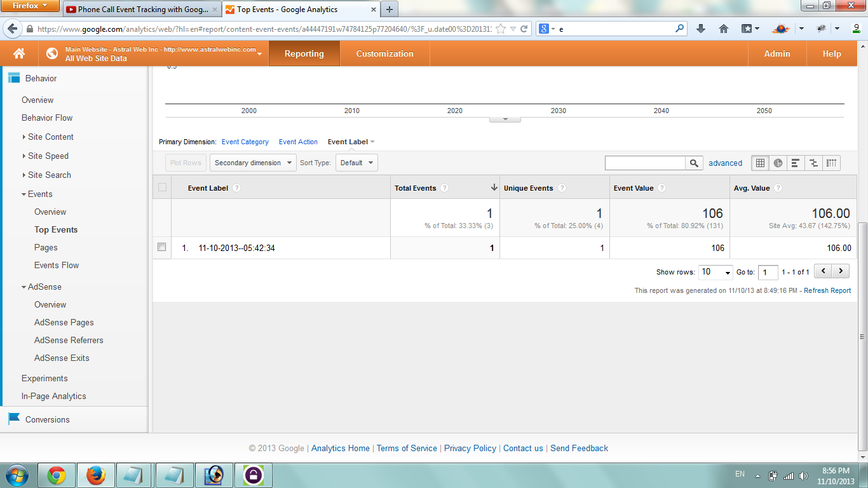Viewport: 868px width, 488px height.
Task: Tick the checkbox for row 11-10-2013--05:42:34
Action: pyautogui.click(x=162, y=247)
